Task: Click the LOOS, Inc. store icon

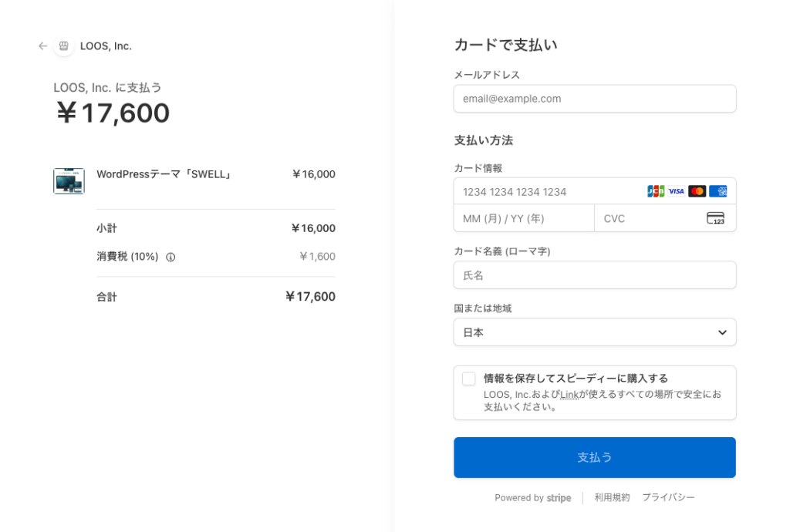Action: pyautogui.click(x=64, y=46)
